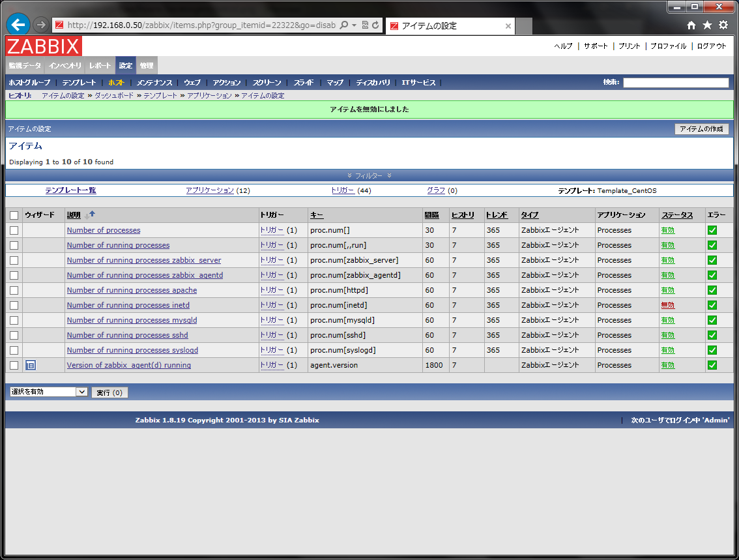Open ホストグループ submenu item
Screen dimensions: 739x560
point(29,83)
